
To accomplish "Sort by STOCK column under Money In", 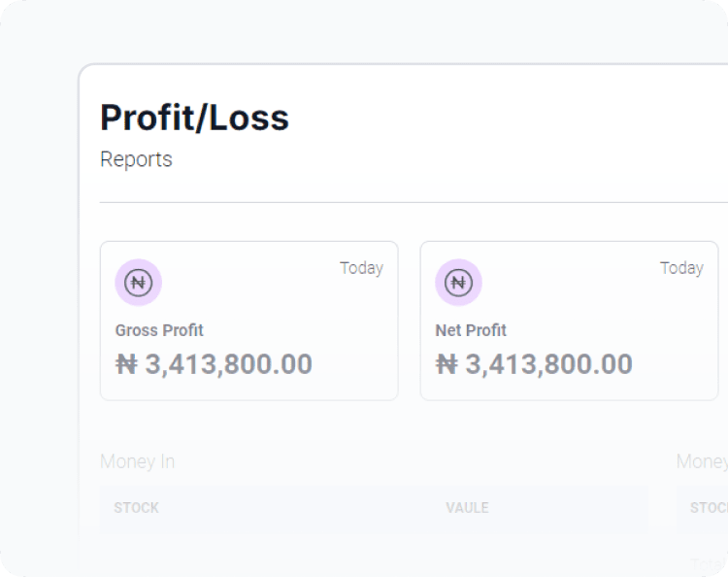I will pos(136,507).
